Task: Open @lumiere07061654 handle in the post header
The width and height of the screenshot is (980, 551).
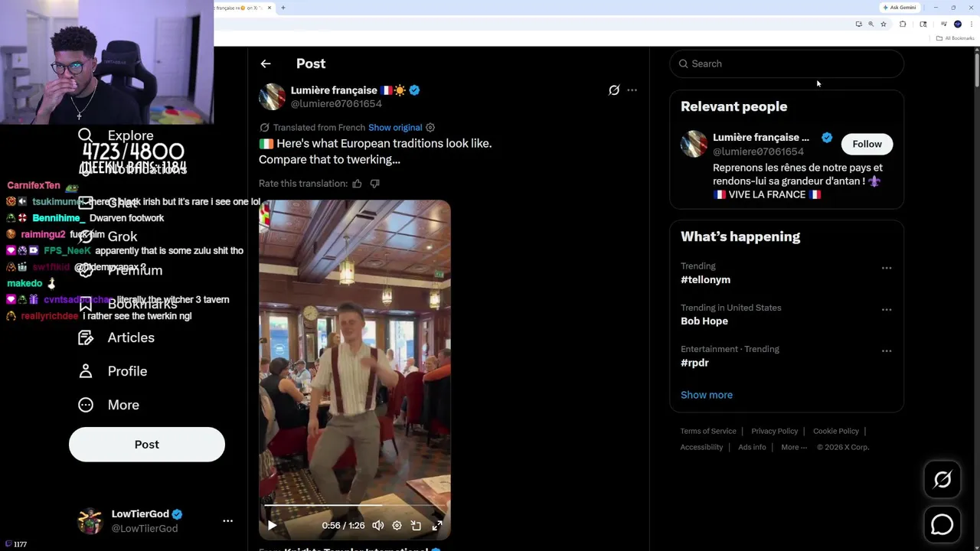Action: (336, 104)
